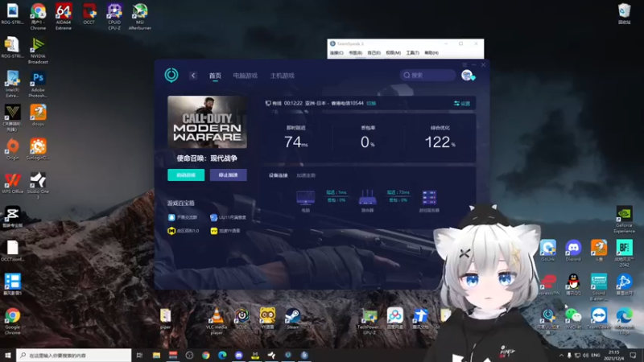This screenshot has width=644, height=362.
Task: Open the Recycle Bin icon
Action: (624, 13)
